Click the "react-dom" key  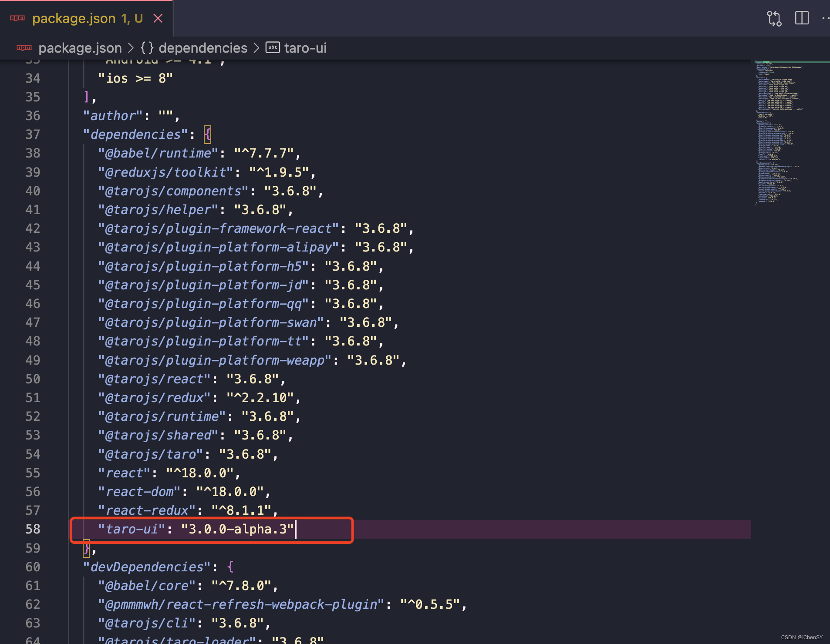coord(139,492)
